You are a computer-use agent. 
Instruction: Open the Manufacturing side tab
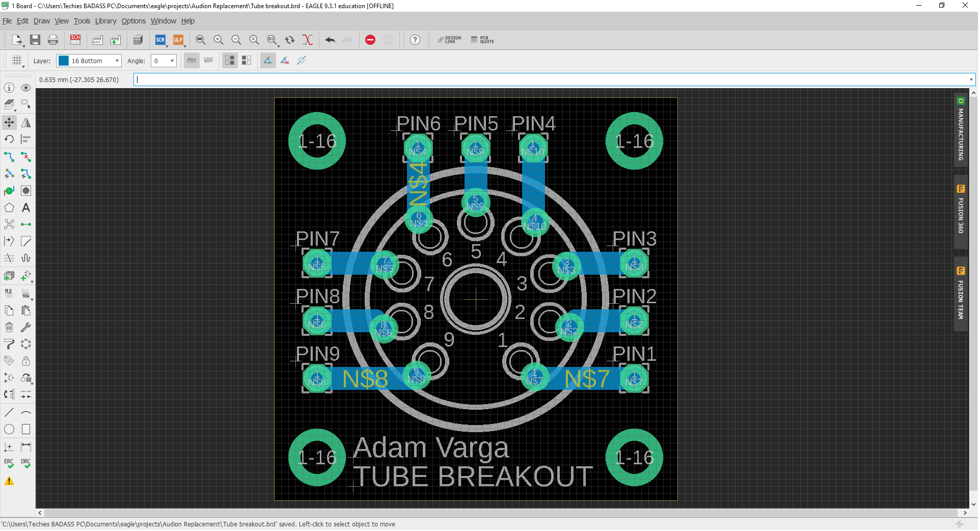961,130
